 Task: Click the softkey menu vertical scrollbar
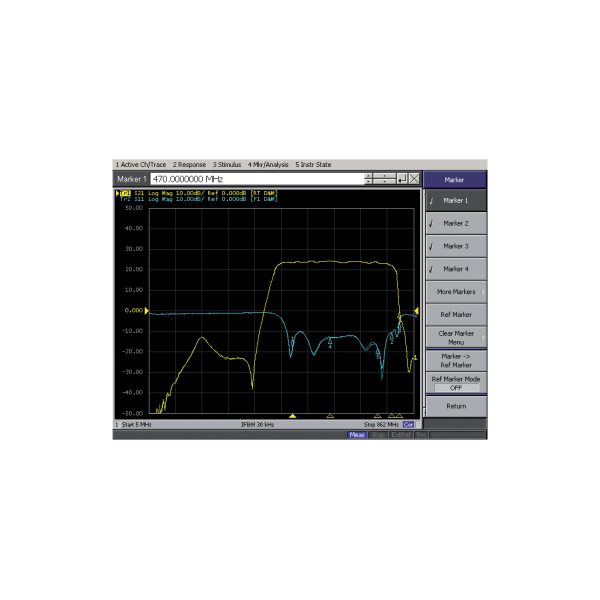pos(423,303)
